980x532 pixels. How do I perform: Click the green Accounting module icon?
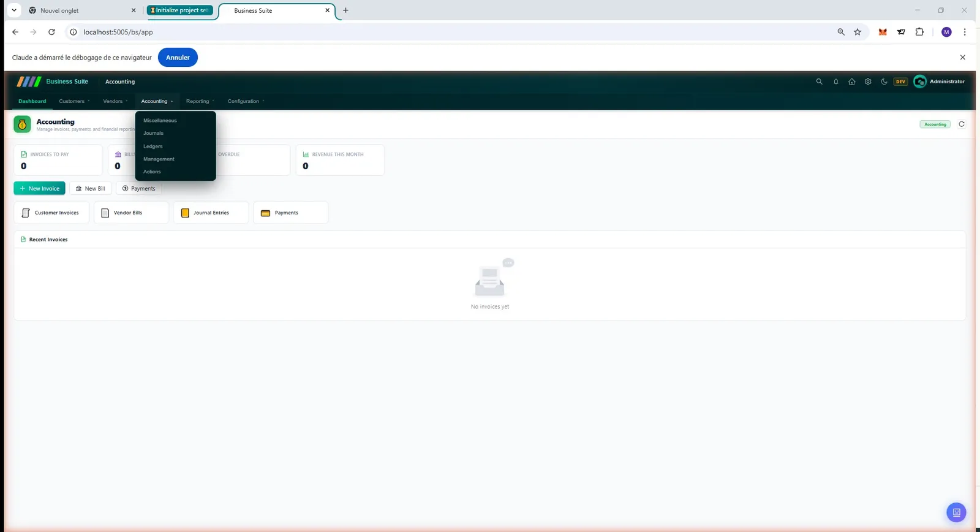[x=22, y=124]
